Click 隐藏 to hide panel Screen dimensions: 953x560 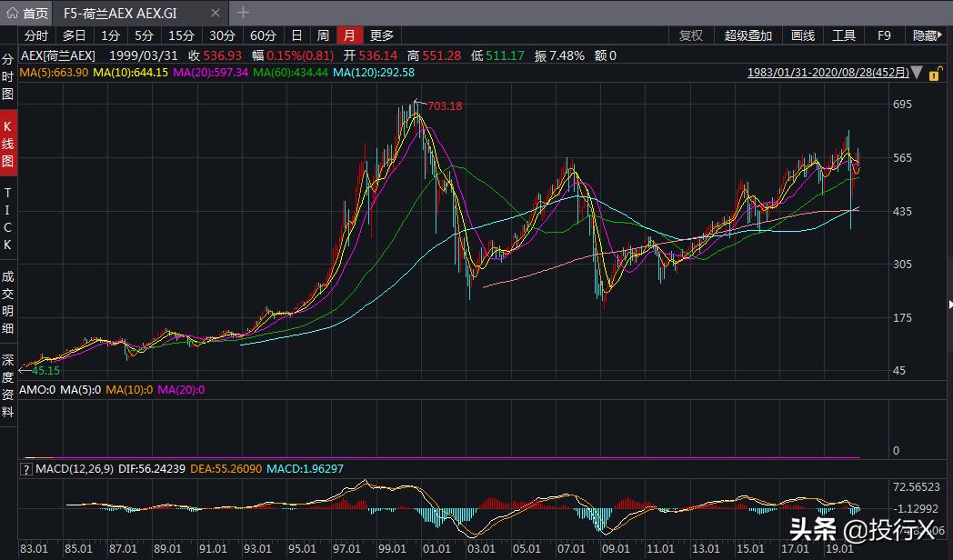coord(927,35)
